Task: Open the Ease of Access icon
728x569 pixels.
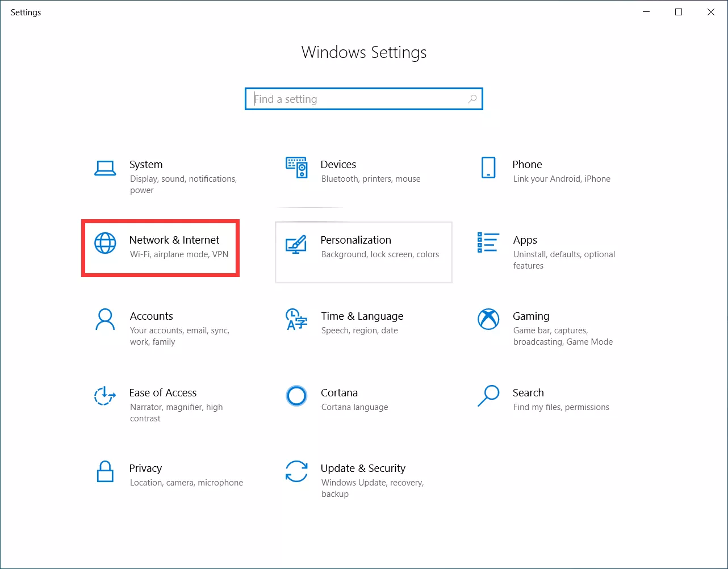Action: click(x=105, y=396)
